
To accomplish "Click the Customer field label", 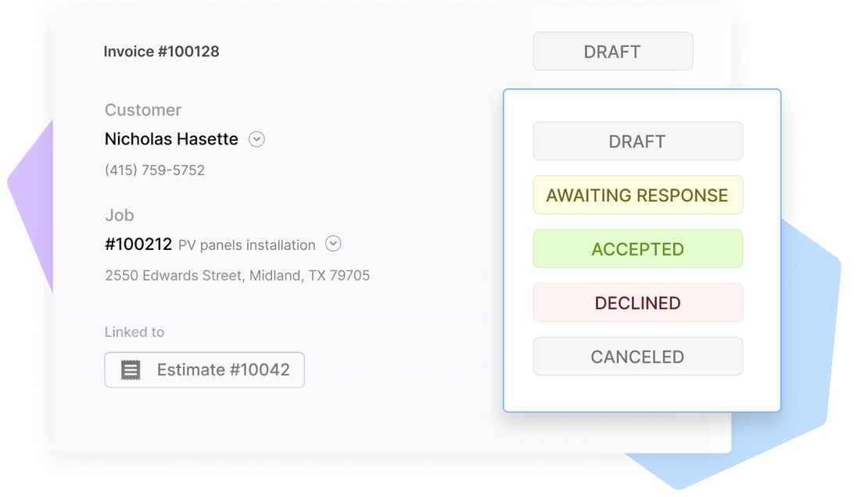I will (143, 110).
